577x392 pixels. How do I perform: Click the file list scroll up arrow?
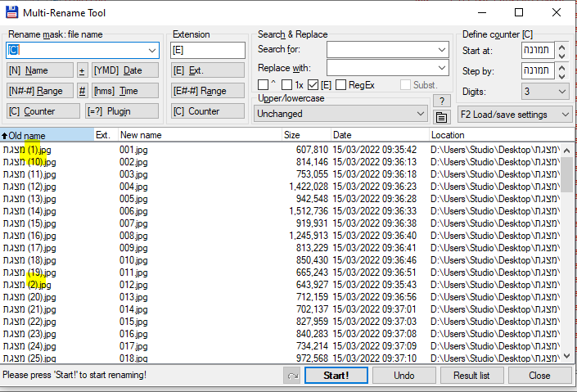click(566, 151)
